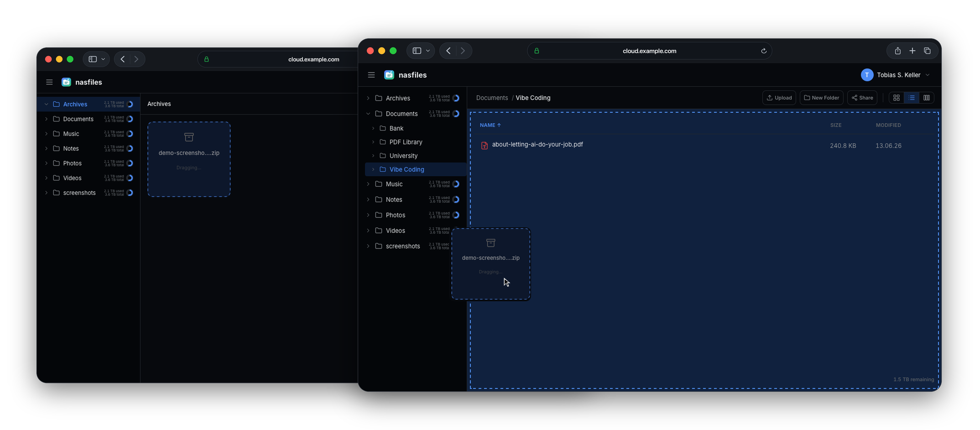The height and width of the screenshot is (430, 980).
Task: Click the front window address bar
Action: coord(649,51)
